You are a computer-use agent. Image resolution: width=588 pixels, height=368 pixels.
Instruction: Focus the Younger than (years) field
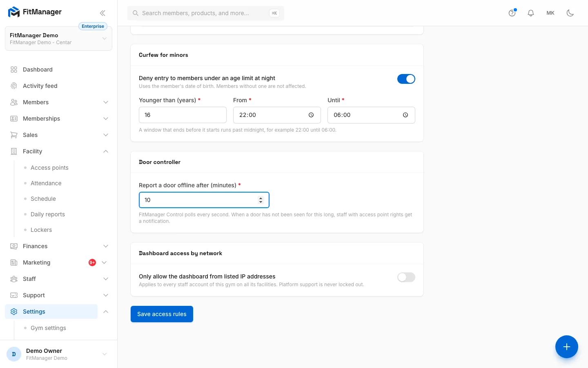(x=183, y=115)
